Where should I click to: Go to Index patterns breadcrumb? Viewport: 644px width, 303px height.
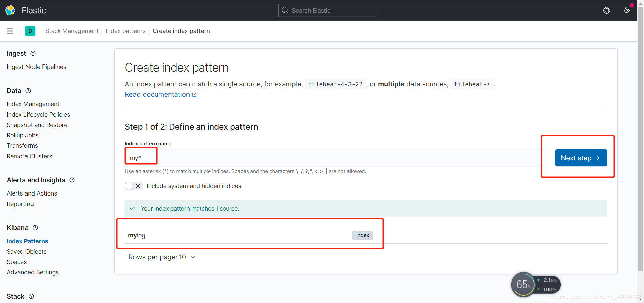coord(125,31)
